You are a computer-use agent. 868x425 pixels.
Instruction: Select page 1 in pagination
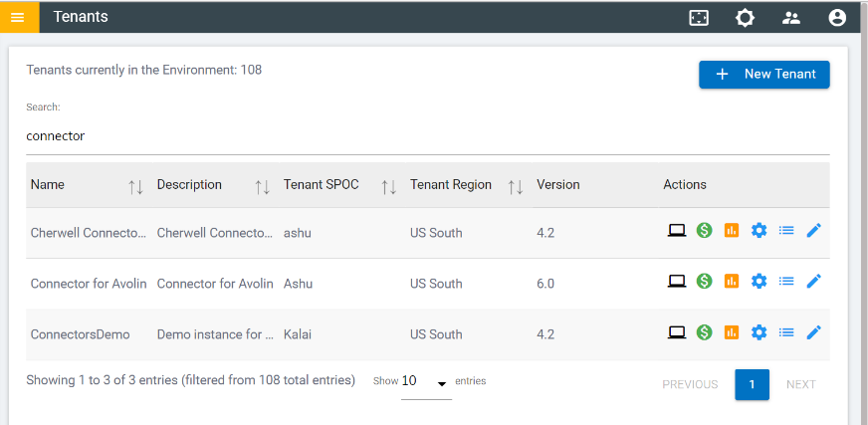point(752,384)
